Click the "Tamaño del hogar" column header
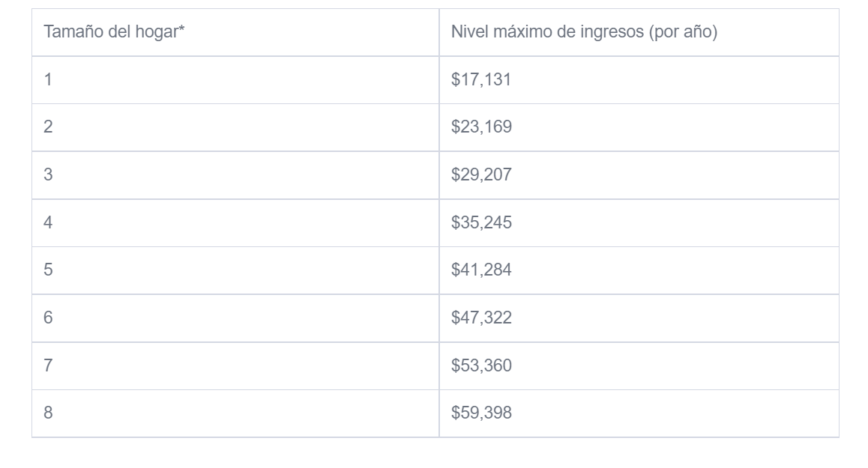 coord(112,32)
